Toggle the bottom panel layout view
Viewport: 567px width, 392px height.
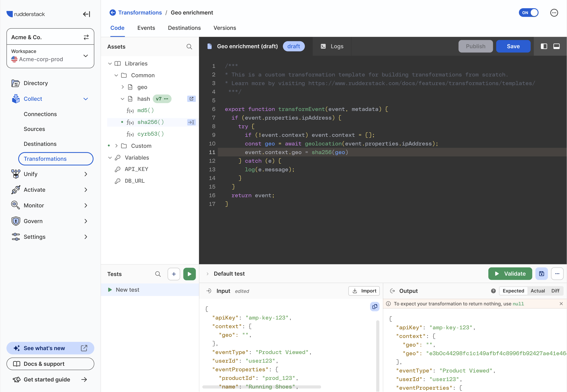pyautogui.click(x=556, y=46)
